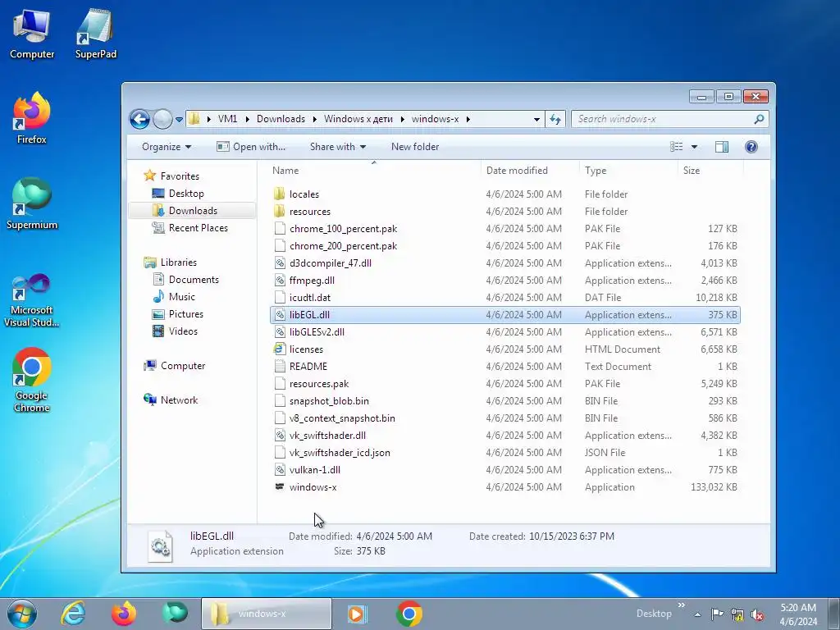840x630 pixels.
Task: Click Internet Explorer in the taskbar
Action: 73,614
